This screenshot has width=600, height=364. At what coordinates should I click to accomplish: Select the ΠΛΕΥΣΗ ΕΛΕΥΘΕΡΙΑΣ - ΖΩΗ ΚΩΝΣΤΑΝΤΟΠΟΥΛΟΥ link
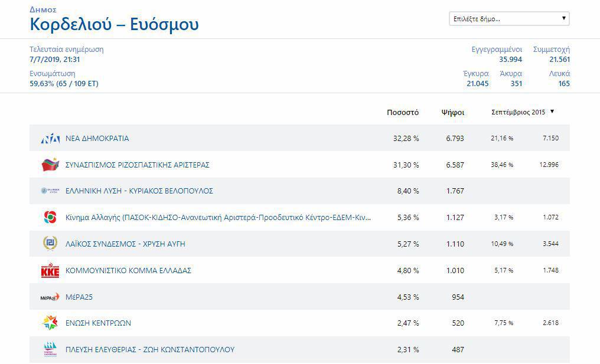coord(149,349)
